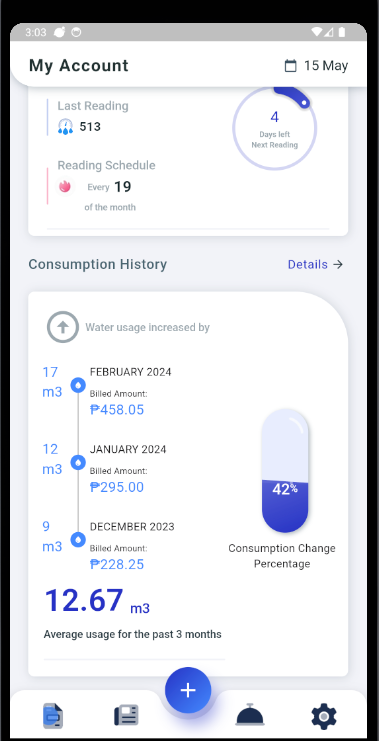Screen dimensions: 379x741
Task: Click the arrow next to Details
Action: [x=337, y=264]
